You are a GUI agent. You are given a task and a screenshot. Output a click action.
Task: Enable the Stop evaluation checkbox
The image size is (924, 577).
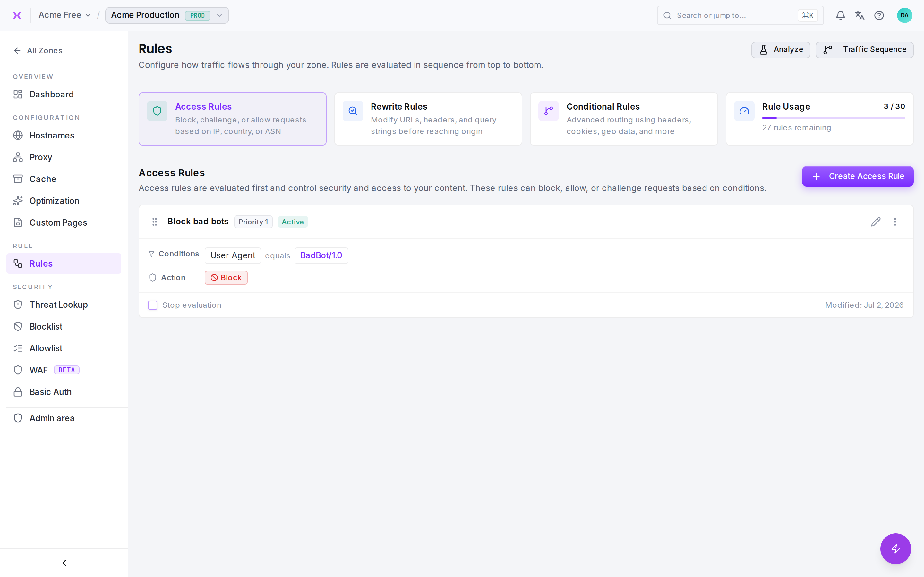tap(153, 305)
